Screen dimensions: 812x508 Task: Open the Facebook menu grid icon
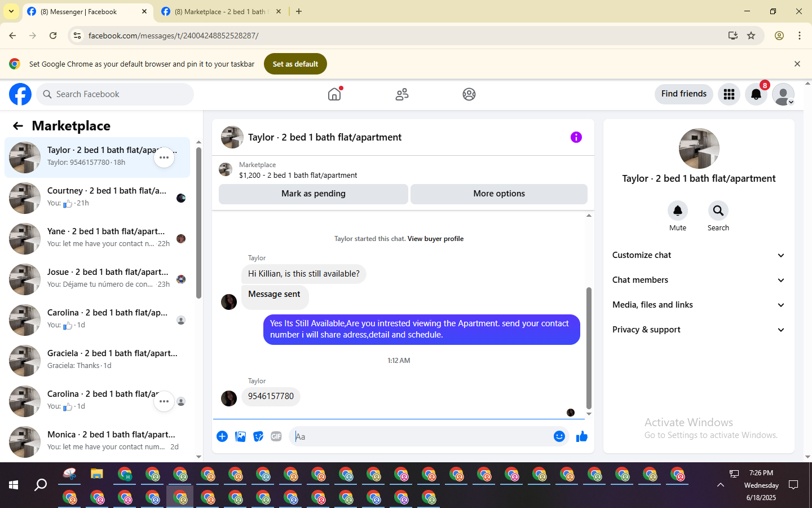(x=729, y=94)
